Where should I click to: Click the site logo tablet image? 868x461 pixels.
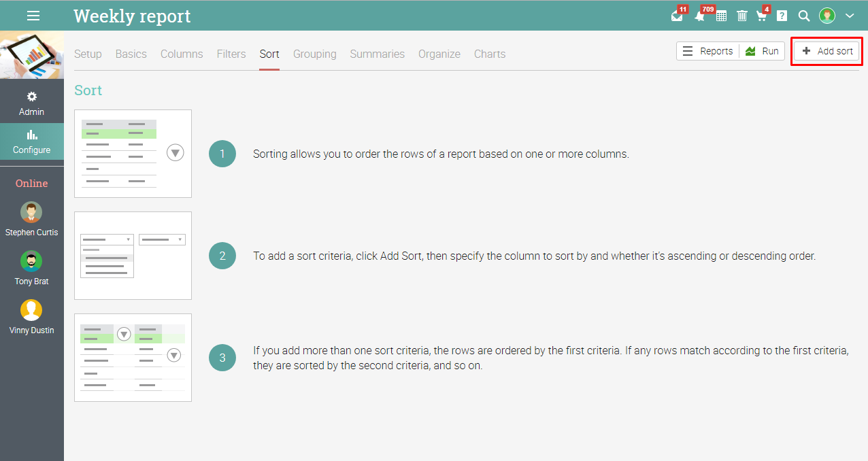(x=32, y=55)
